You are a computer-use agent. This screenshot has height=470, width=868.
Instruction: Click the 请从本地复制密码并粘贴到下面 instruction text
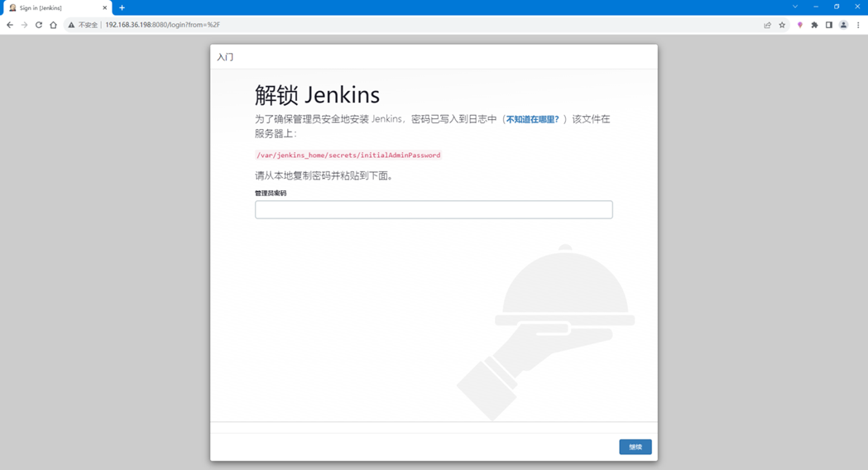coord(324,176)
